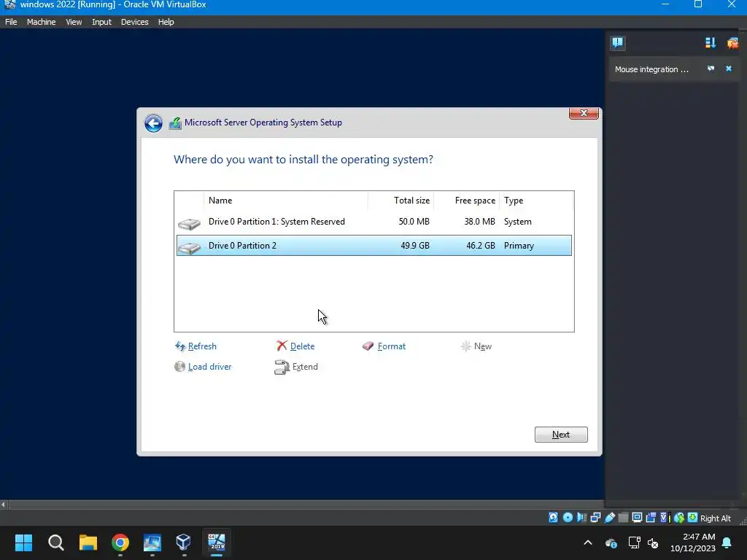Click the optical disk status icon

click(568, 518)
